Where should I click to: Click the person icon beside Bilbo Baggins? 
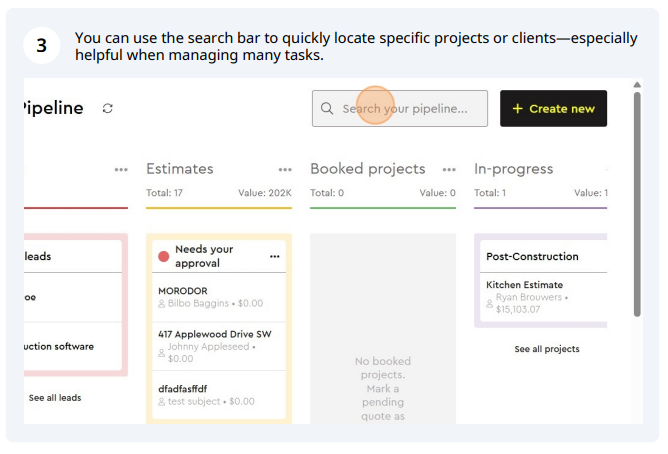coord(161,304)
